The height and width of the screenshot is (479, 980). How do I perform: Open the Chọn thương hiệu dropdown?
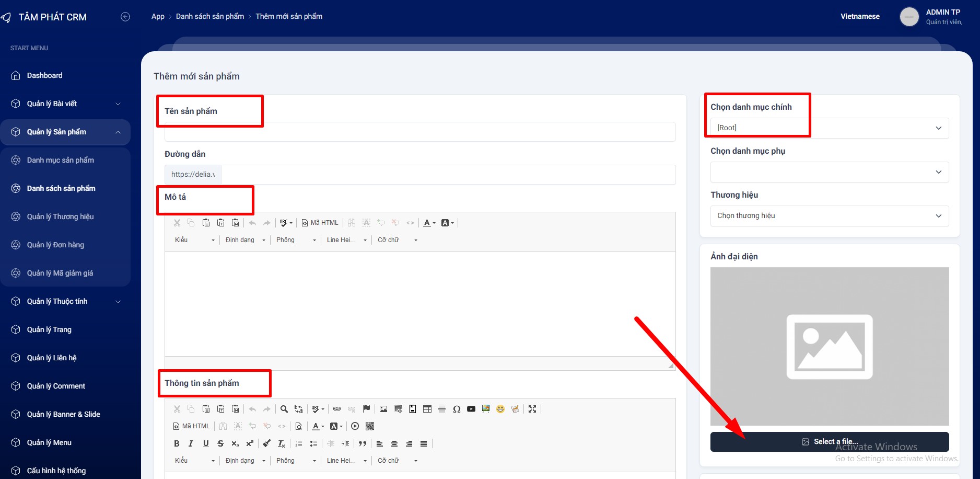coord(829,216)
